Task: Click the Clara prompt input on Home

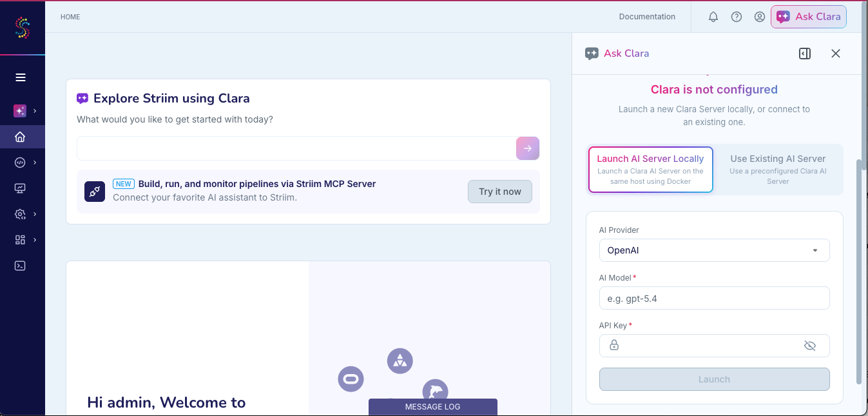Action: [296, 148]
